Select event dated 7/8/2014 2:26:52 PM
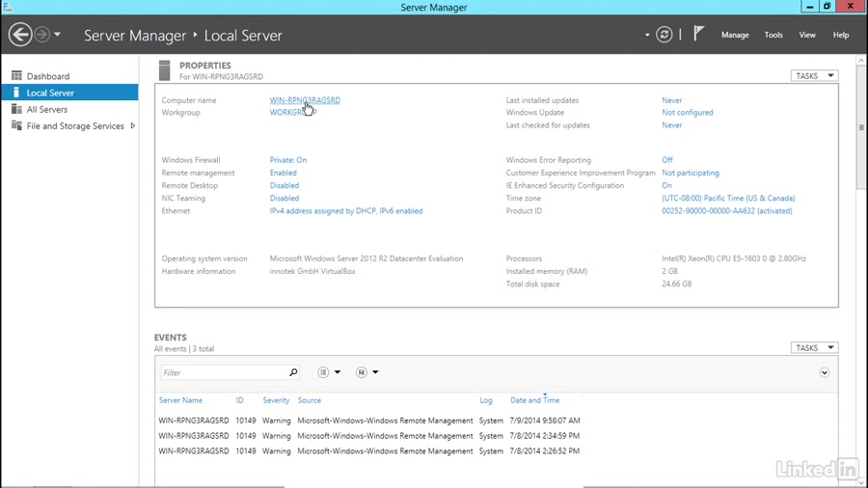 coord(369,451)
